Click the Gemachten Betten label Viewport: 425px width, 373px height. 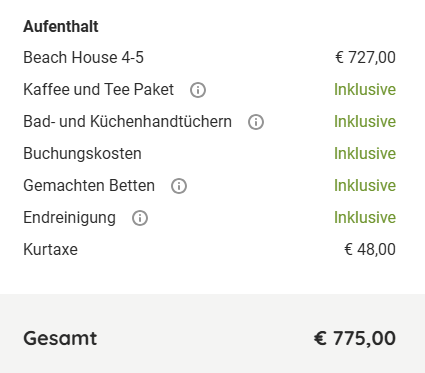(89, 185)
